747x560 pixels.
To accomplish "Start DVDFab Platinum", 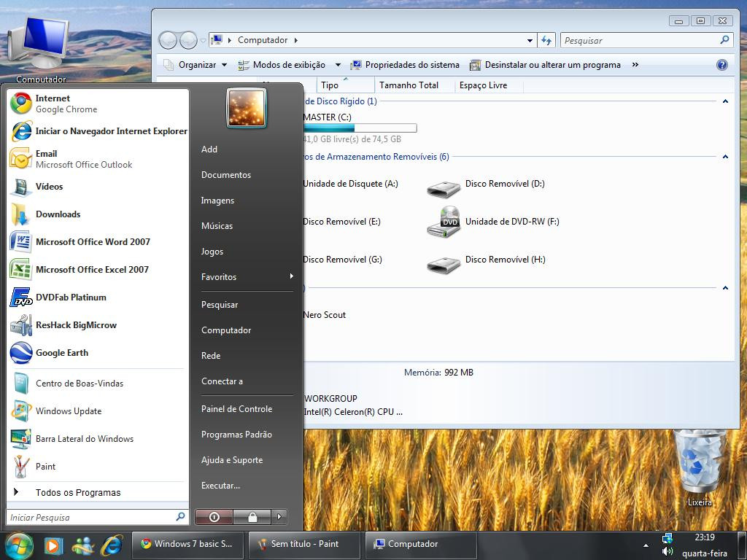I will point(98,297).
